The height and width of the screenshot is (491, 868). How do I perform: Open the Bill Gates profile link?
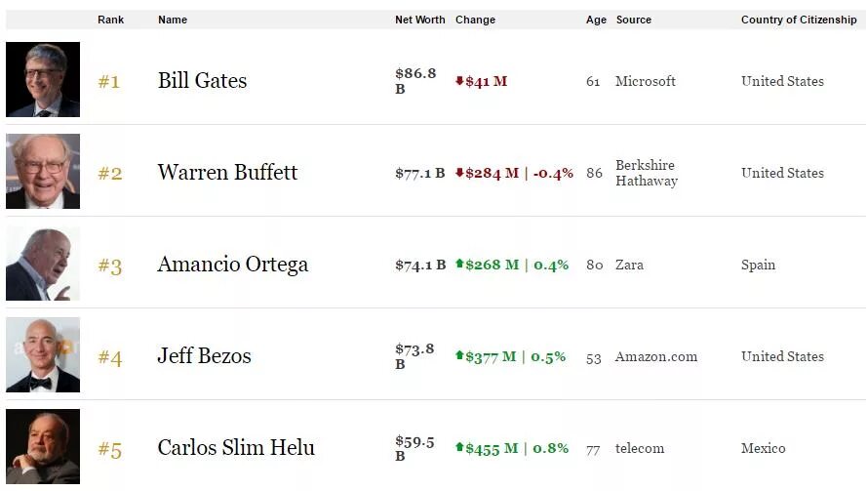(202, 81)
